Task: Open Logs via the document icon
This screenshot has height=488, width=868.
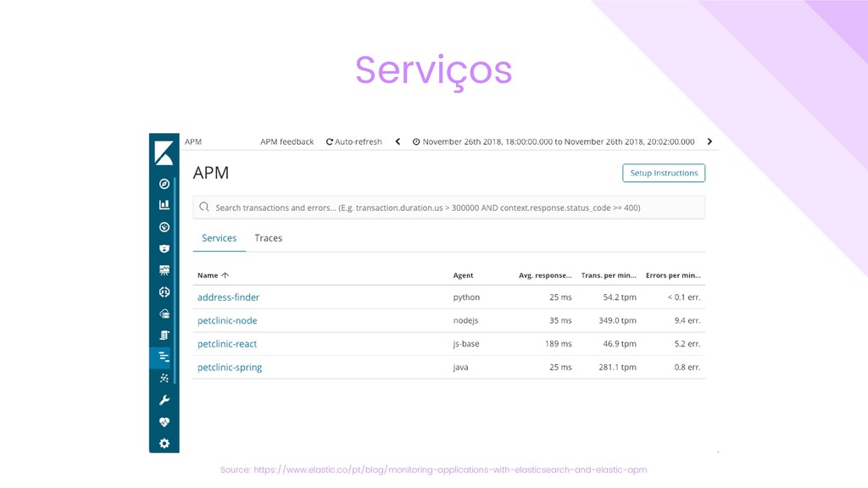Action: tap(164, 335)
